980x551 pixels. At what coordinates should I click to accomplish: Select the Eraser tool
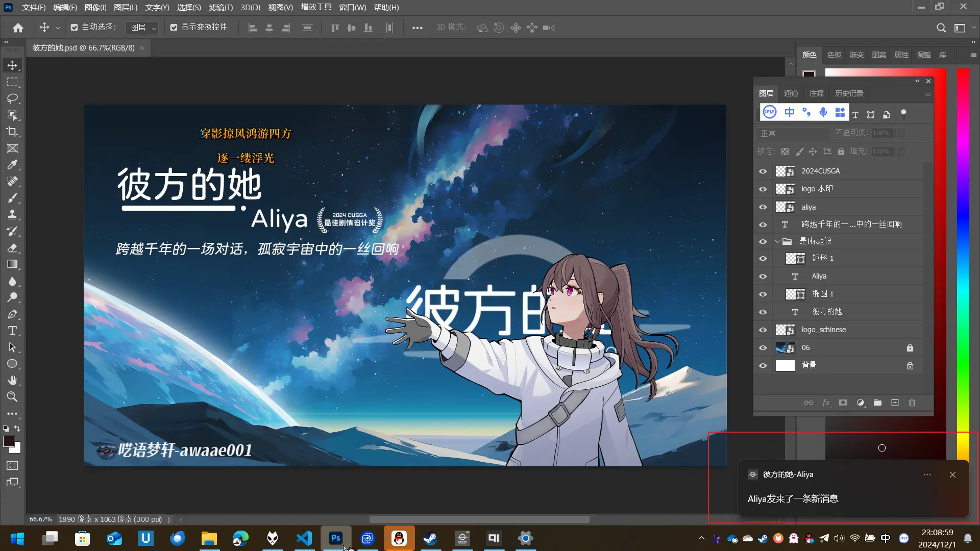tap(12, 248)
